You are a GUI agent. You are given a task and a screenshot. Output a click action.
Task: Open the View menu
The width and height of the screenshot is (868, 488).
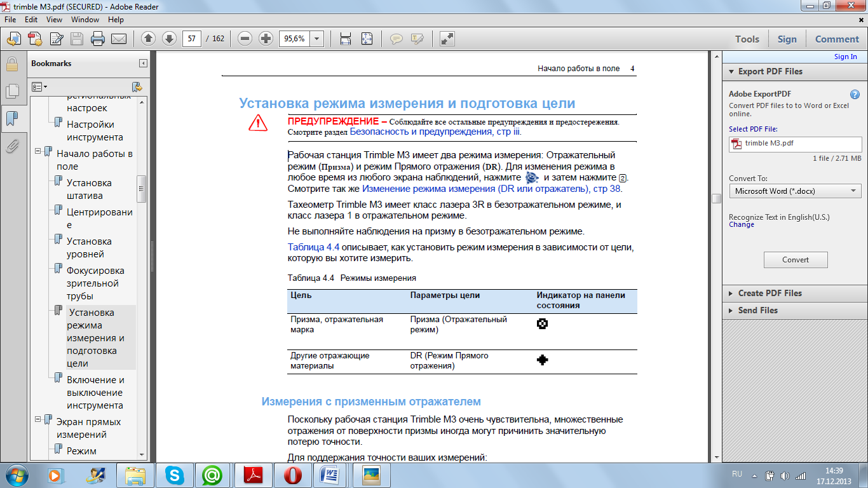(54, 20)
